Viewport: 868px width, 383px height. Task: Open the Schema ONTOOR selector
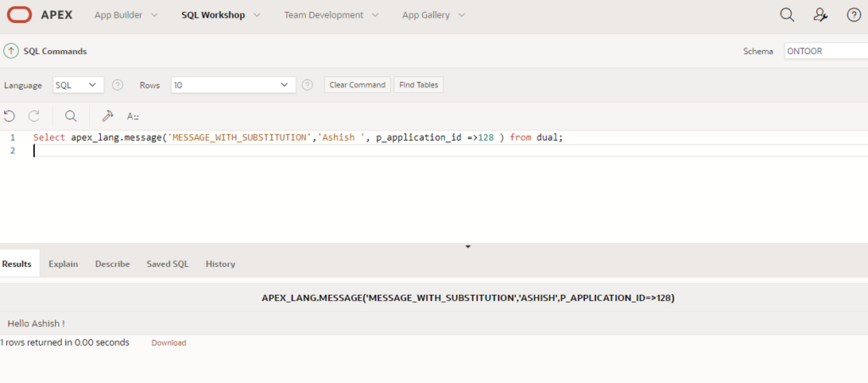pyautogui.click(x=825, y=51)
